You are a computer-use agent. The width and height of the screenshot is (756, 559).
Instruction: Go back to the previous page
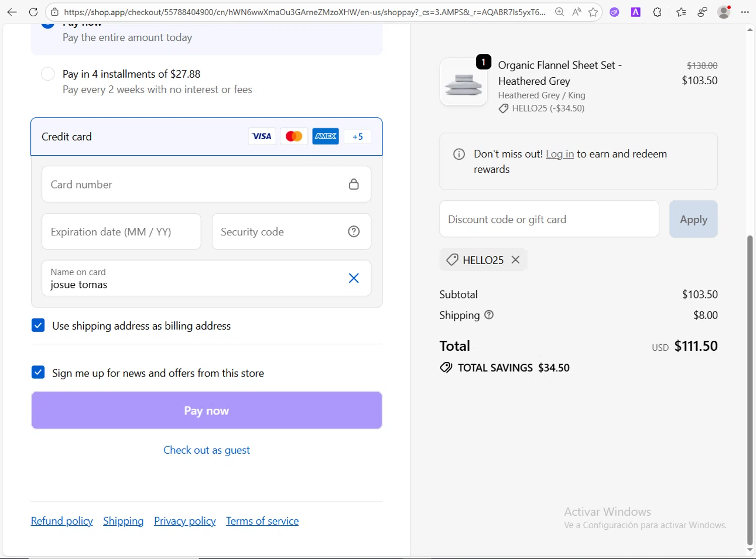click(x=12, y=12)
